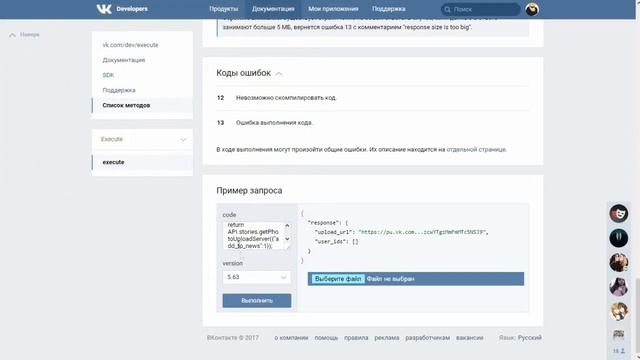Image resolution: width=640 pixels, height=360 pixels.
Task: Open chat with dark round avatar
Action: point(618,238)
